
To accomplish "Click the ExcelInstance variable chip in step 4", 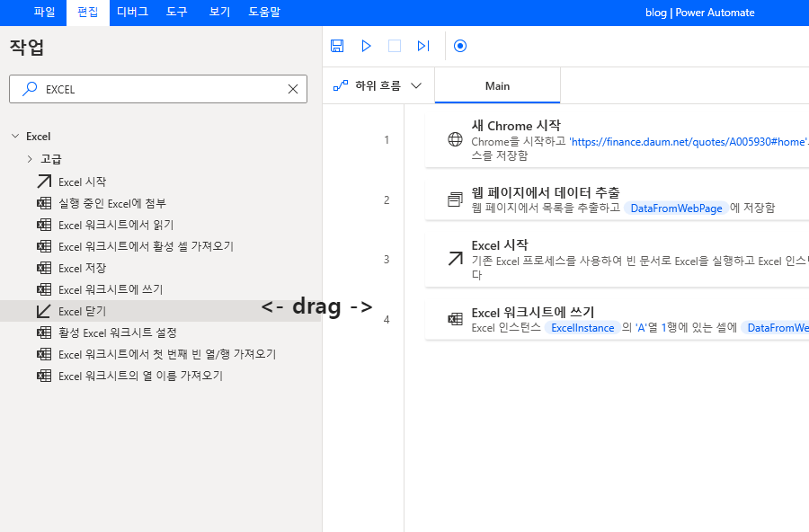I will click(582, 328).
